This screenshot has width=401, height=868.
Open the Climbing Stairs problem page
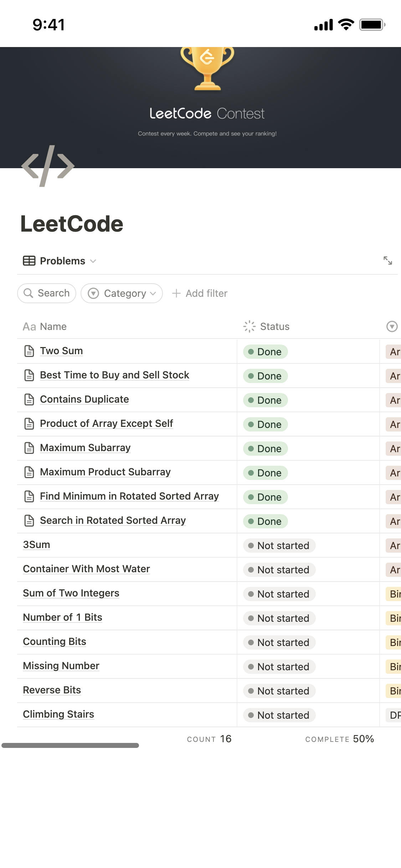pos(58,714)
